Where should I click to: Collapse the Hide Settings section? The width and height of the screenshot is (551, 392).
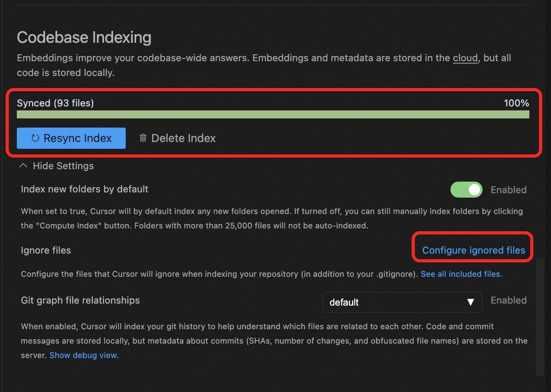click(x=56, y=166)
